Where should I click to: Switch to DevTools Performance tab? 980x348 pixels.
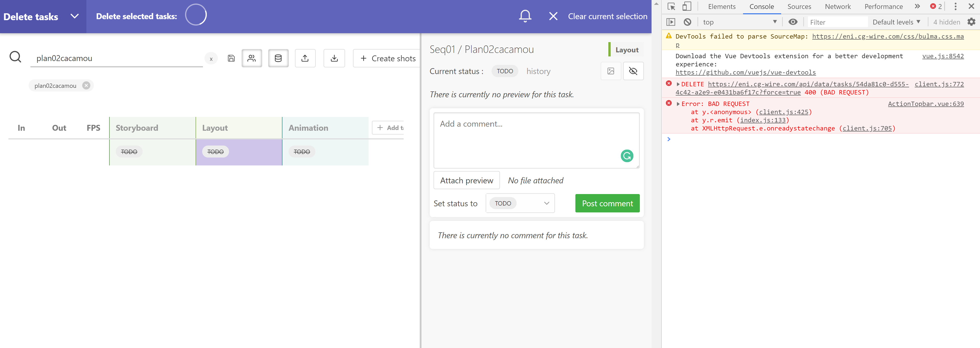point(883,6)
